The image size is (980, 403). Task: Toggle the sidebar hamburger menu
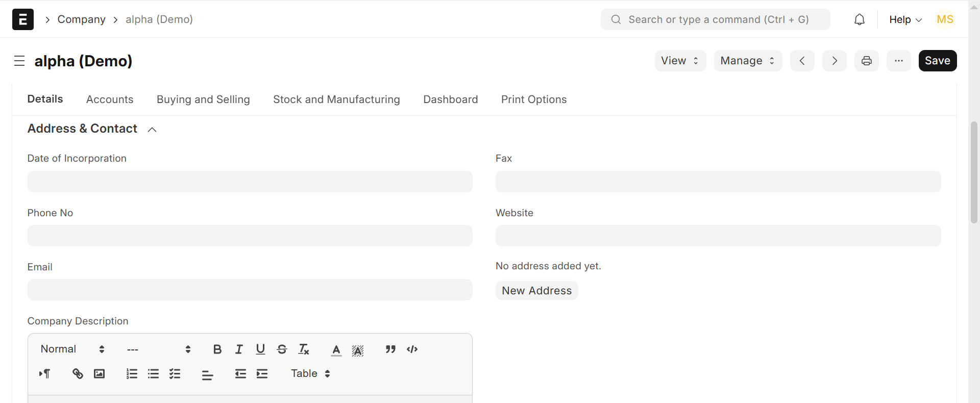[19, 61]
